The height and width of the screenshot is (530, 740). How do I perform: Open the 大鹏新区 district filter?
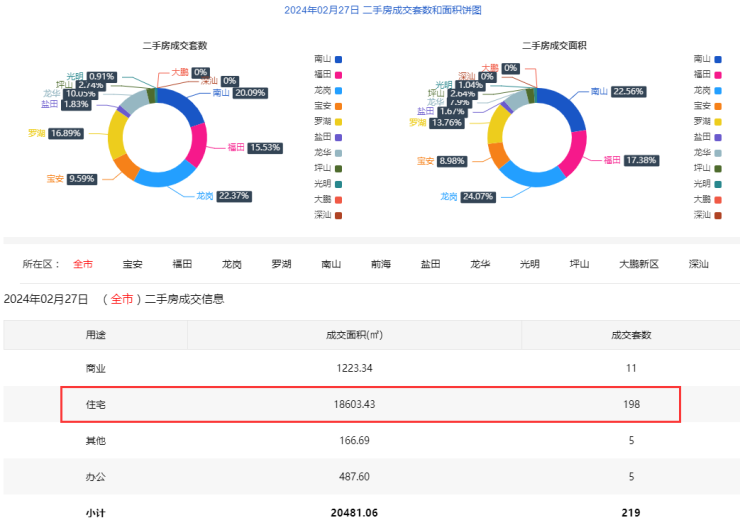[x=639, y=264]
